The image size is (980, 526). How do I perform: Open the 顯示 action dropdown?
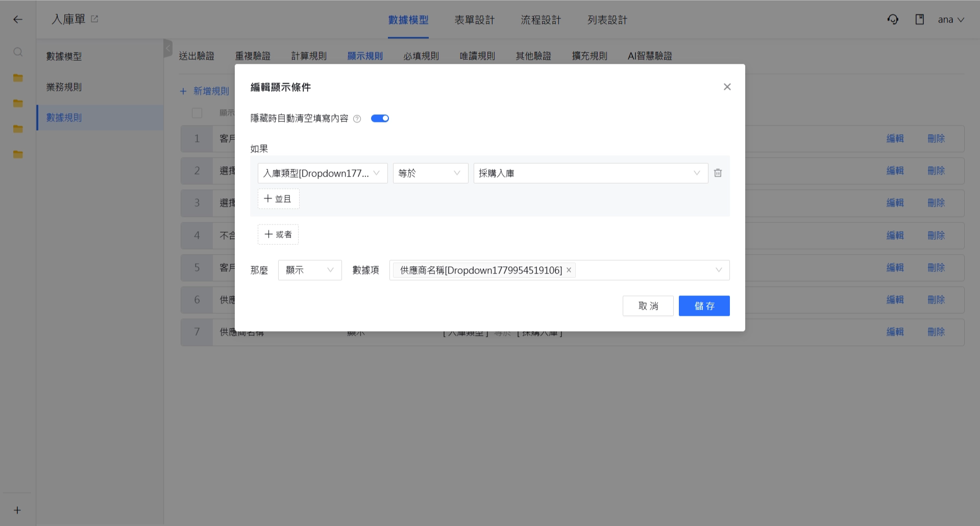pyautogui.click(x=310, y=270)
